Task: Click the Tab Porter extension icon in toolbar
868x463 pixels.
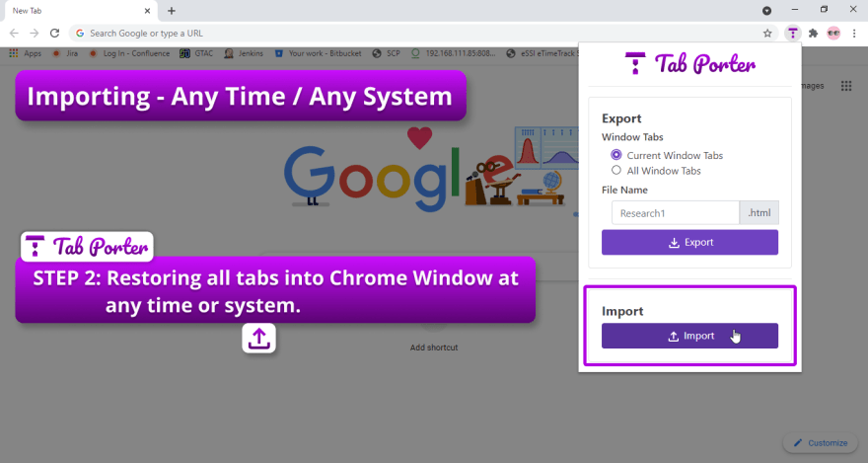Action: click(x=793, y=34)
